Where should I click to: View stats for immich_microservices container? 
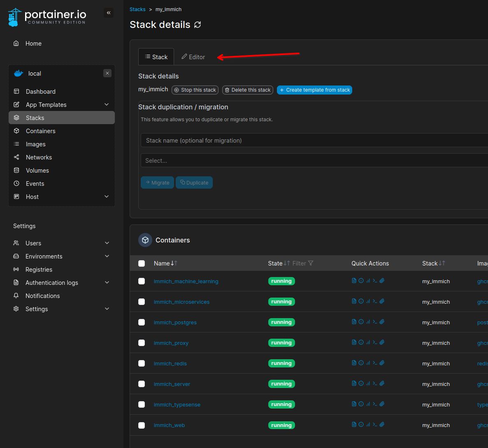[368, 301]
